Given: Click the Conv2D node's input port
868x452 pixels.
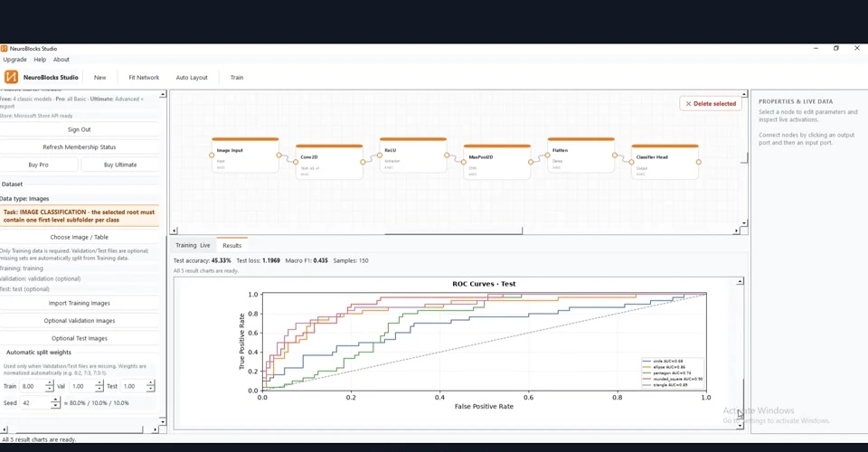Looking at the screenshot, I should point(296,162).
